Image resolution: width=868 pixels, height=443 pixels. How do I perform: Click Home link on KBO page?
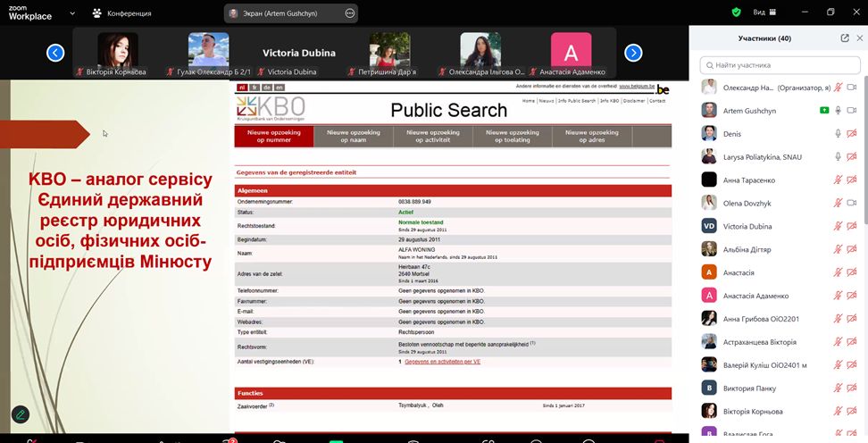point(529,101)
